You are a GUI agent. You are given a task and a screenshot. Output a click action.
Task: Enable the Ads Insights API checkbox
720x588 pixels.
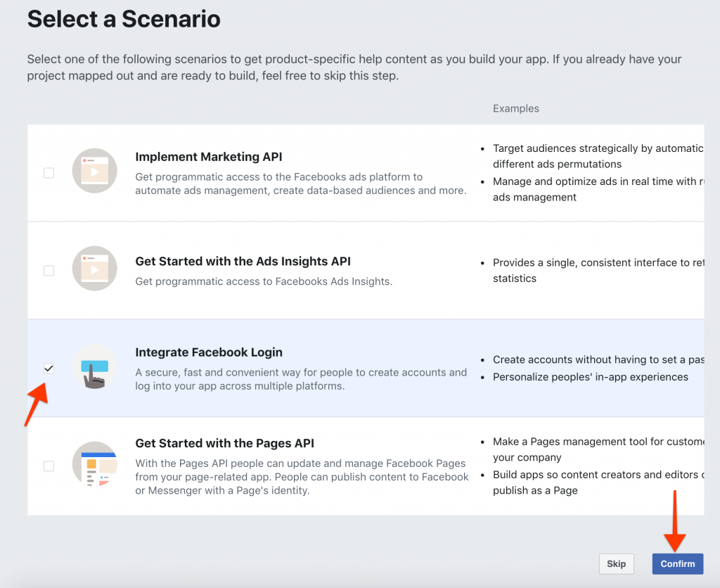tap(49, 270)
